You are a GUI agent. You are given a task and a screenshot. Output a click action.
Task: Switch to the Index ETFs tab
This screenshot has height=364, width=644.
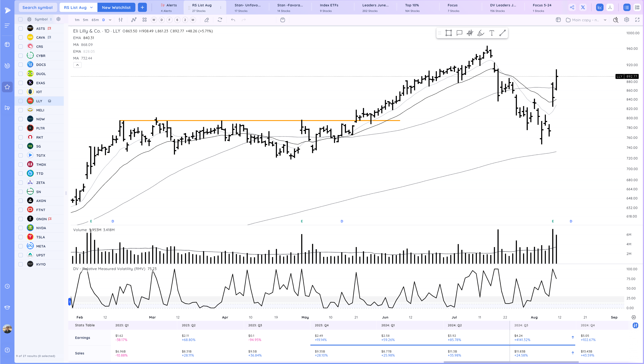[x=329, y=8]
